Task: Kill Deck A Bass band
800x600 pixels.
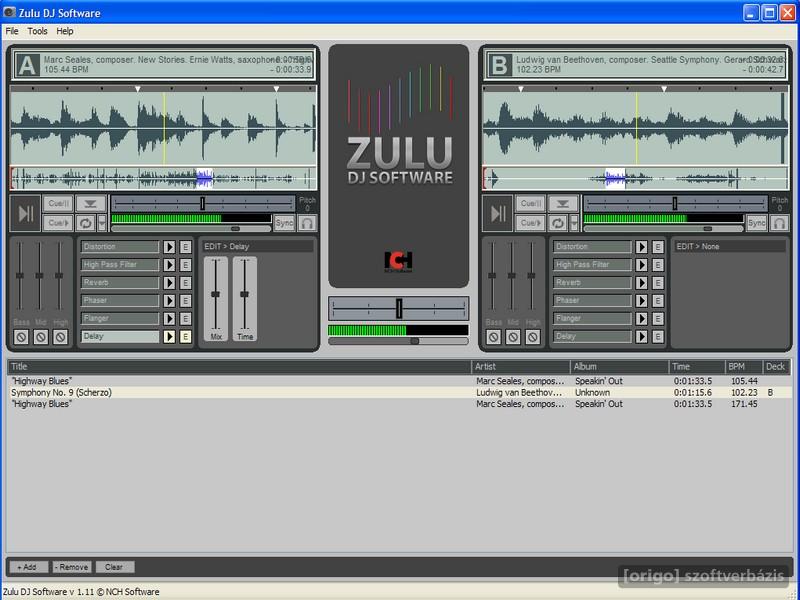Action: (21, 337)
